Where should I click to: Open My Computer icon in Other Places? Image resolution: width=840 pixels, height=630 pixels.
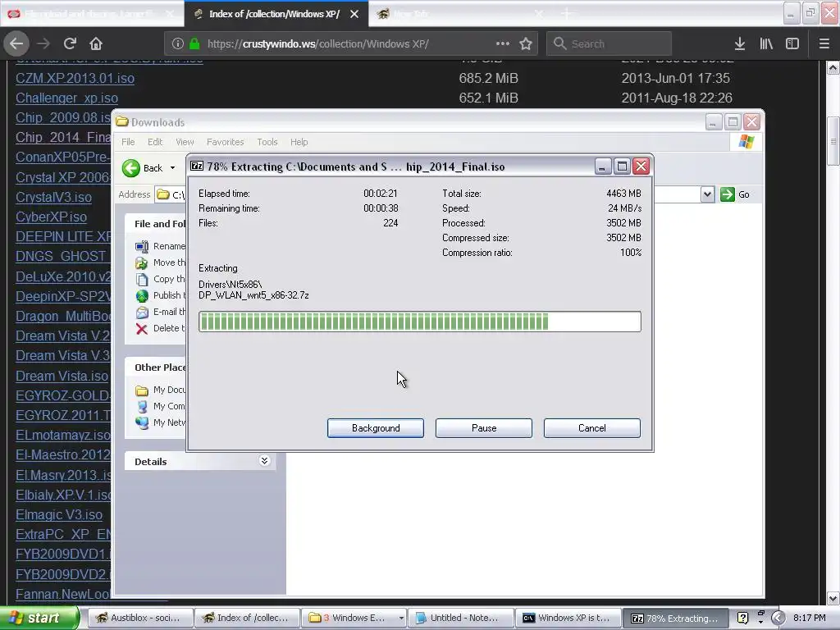(x=142, y=407)
